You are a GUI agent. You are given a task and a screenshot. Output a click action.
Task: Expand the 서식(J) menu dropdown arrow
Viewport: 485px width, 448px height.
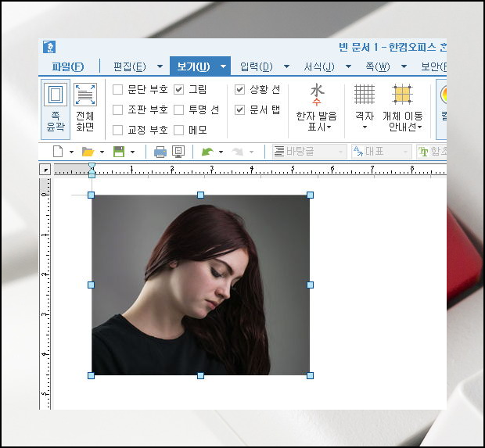pos(348,66)
